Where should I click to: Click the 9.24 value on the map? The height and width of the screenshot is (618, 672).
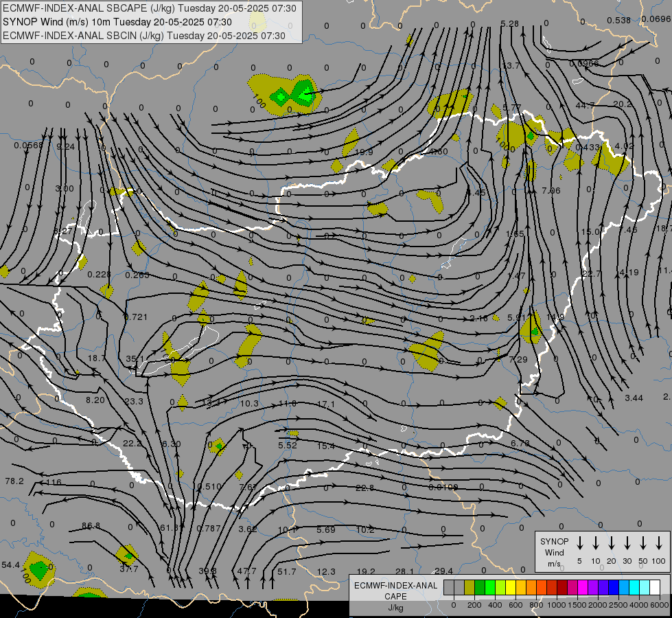click(66, 147)
